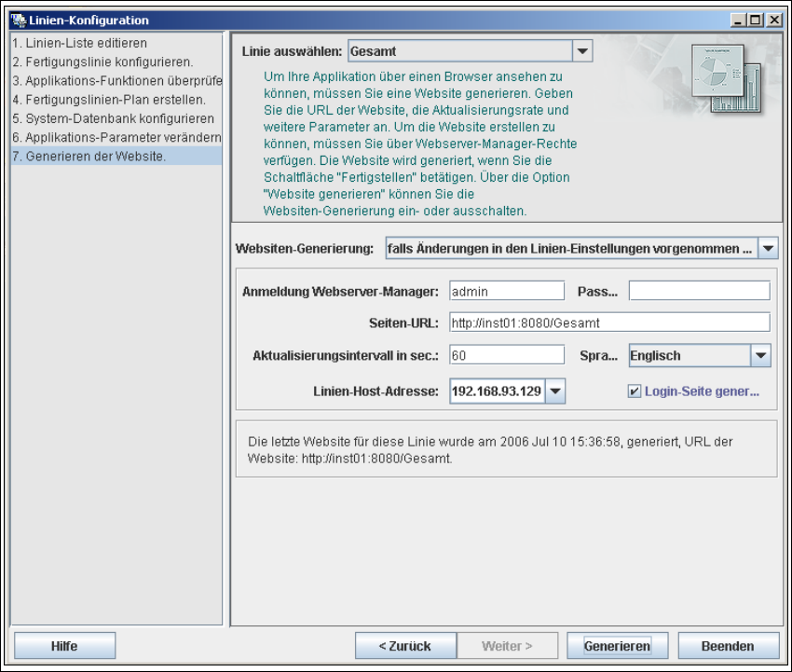Maximize the Linien-Konfiguration window

point(757,21)
